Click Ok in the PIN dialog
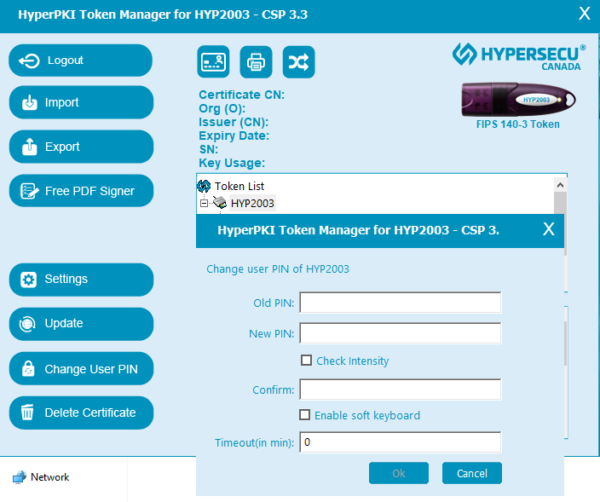This screenshot has width=600, height=502. tap(399, 473)
